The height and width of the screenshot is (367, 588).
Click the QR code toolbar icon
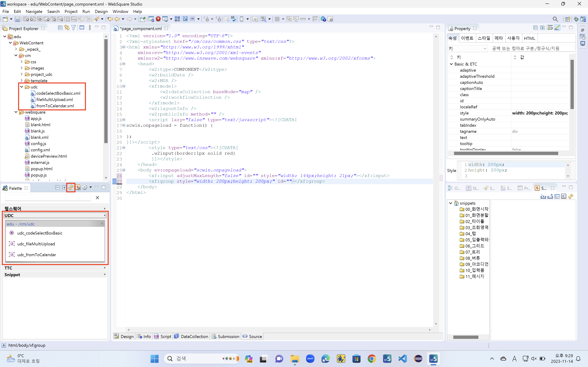pyautogui.click(x=177, y=19)
